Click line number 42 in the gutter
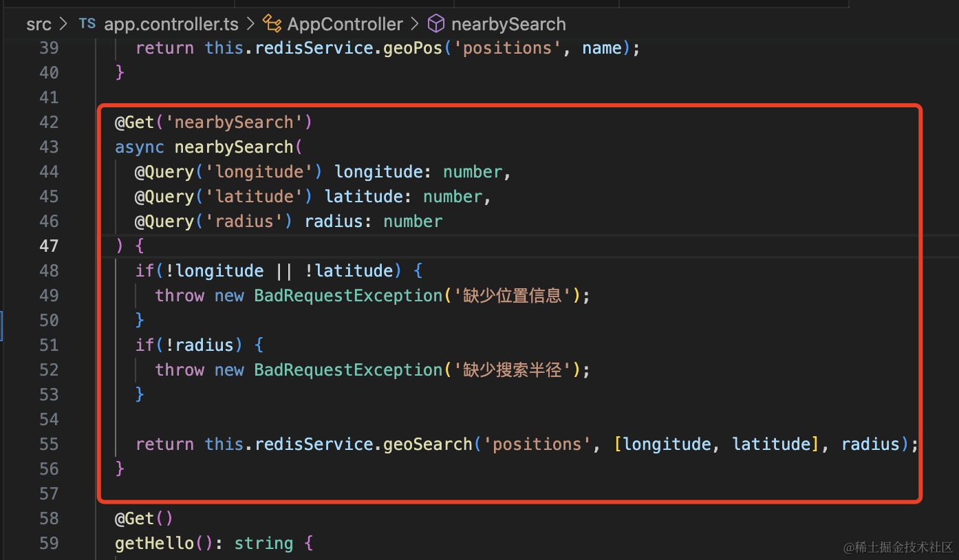This screenshot has height=560, width=959. point(49,122)
